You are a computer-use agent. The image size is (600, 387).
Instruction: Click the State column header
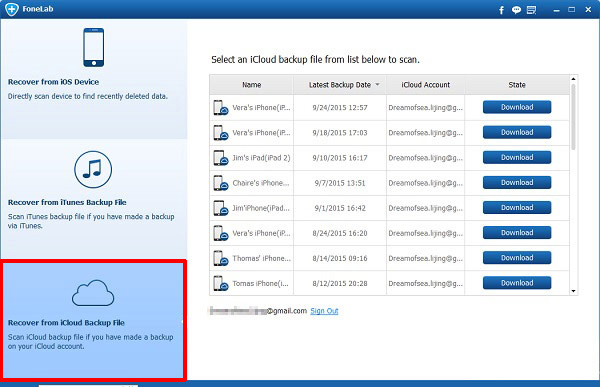pos(517,85)
